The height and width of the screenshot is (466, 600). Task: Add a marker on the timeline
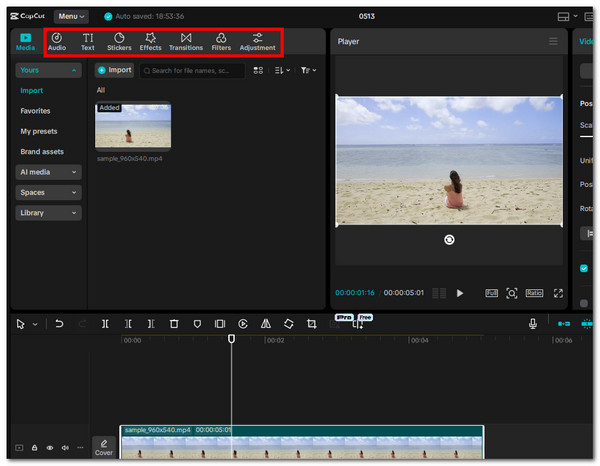click(197, 324)
